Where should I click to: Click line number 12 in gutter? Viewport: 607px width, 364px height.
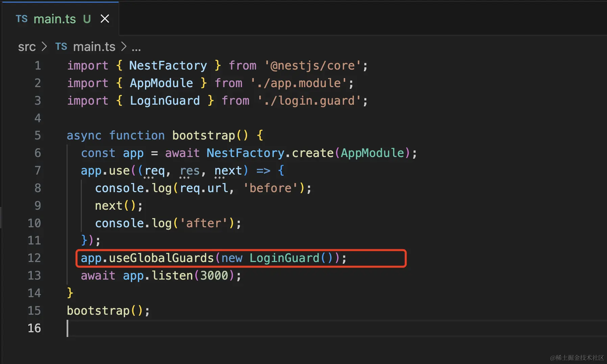(x=34, y=258)
